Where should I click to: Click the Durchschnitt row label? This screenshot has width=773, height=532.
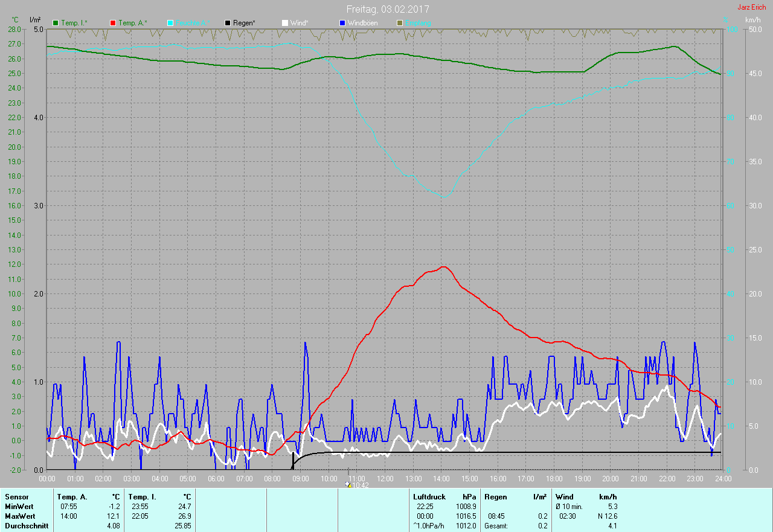click(x=26, y=526)
